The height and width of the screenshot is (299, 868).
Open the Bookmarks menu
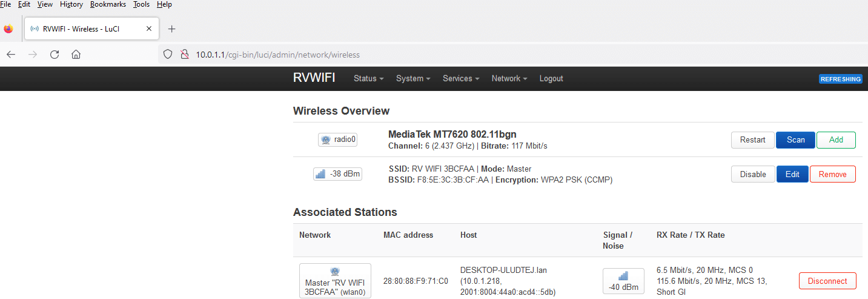[x=108, y=4]
